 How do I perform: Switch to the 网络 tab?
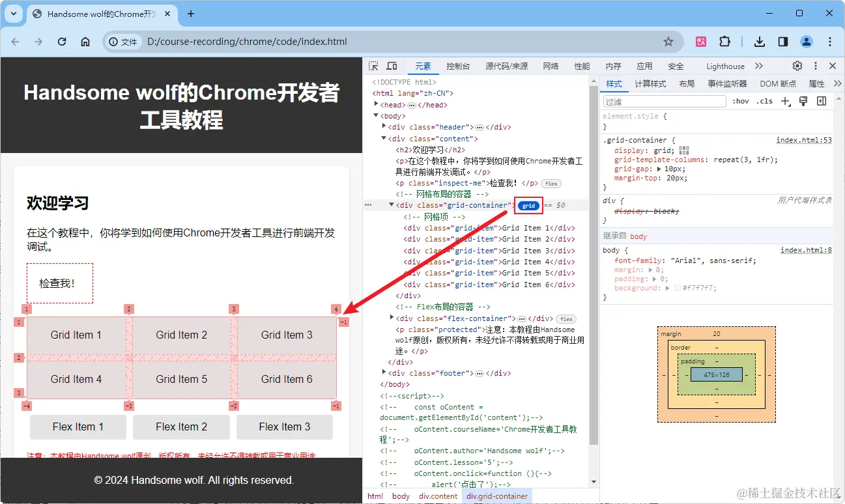551,66
